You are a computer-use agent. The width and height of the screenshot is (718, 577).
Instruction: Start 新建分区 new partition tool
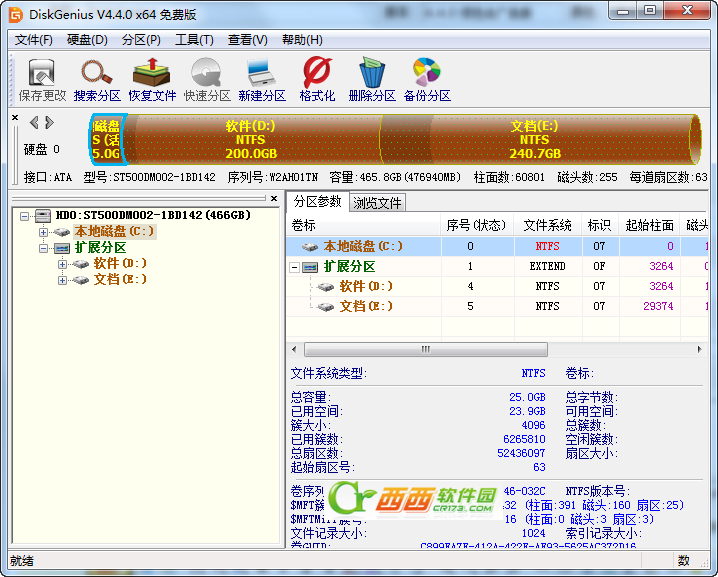point(262,79)
